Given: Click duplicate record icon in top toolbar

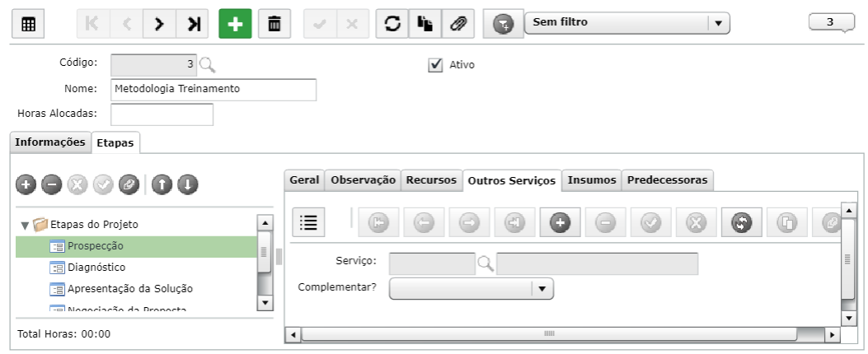Looking at the screenshot, I should 425,25.
